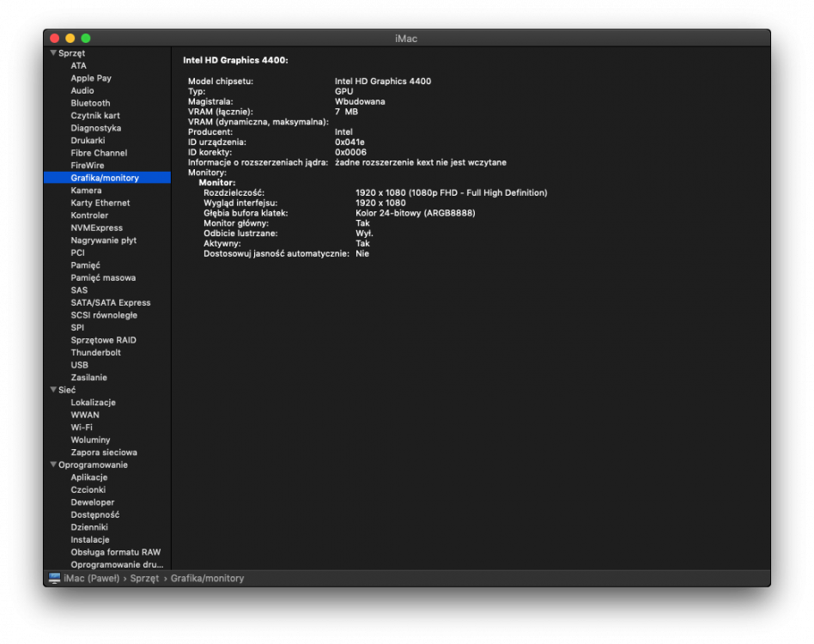814x644 pixels.
Task: Select Obsługa formatu RAW
Action: pyautogui.click(x=116, y=551)
